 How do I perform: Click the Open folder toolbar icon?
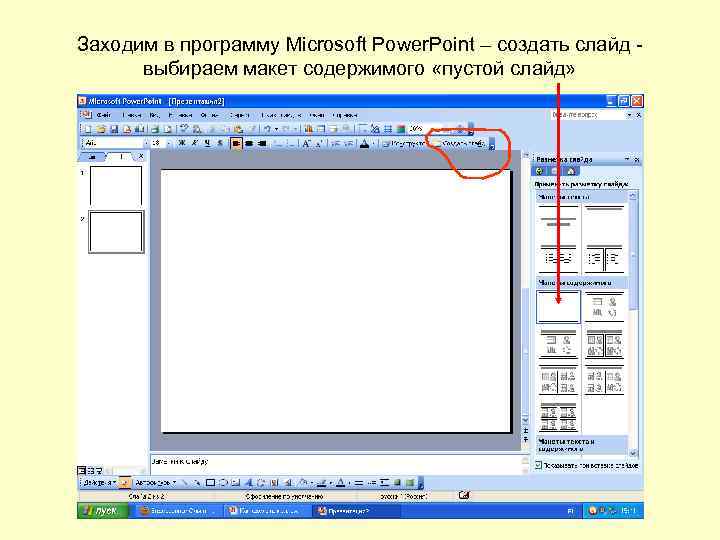click(101, 129)
